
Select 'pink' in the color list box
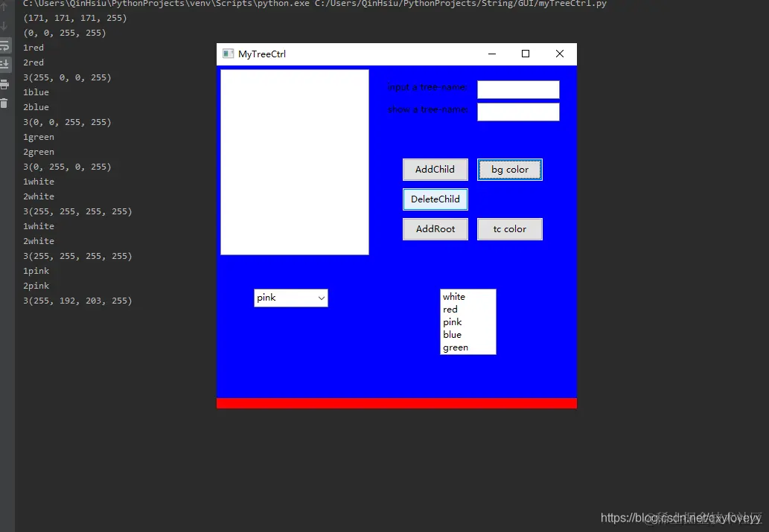(452, 322)
